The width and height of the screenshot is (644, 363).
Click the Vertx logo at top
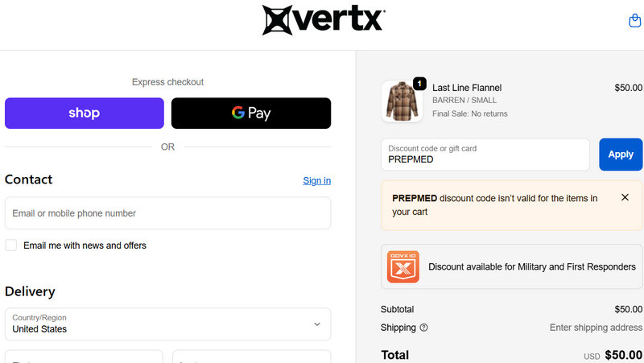323,21
